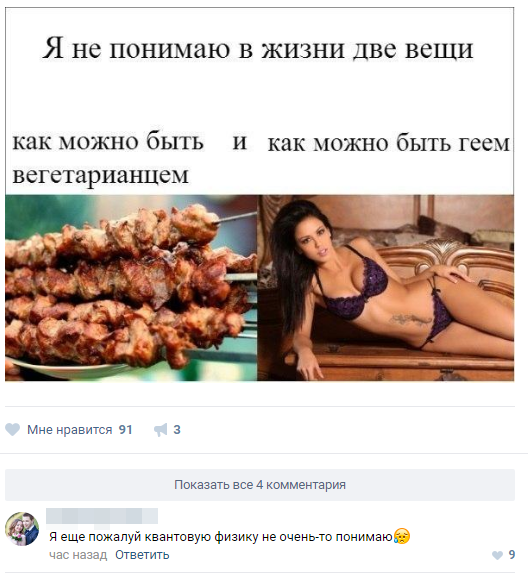Open the shashlik skewers photo
This screenshot has height=576, width=528.
(x=131, y=288)
